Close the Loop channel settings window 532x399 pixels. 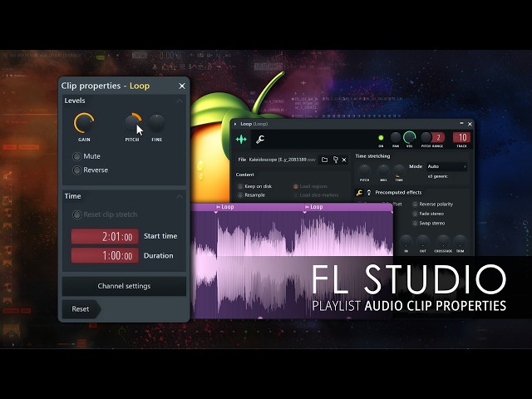coord(470,124)
